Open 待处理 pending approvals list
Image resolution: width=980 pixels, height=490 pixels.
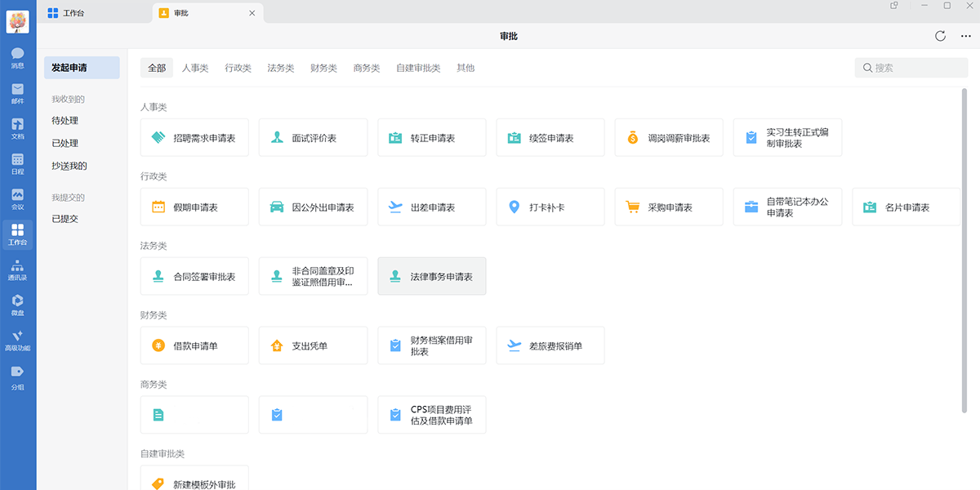pos(65,121)
